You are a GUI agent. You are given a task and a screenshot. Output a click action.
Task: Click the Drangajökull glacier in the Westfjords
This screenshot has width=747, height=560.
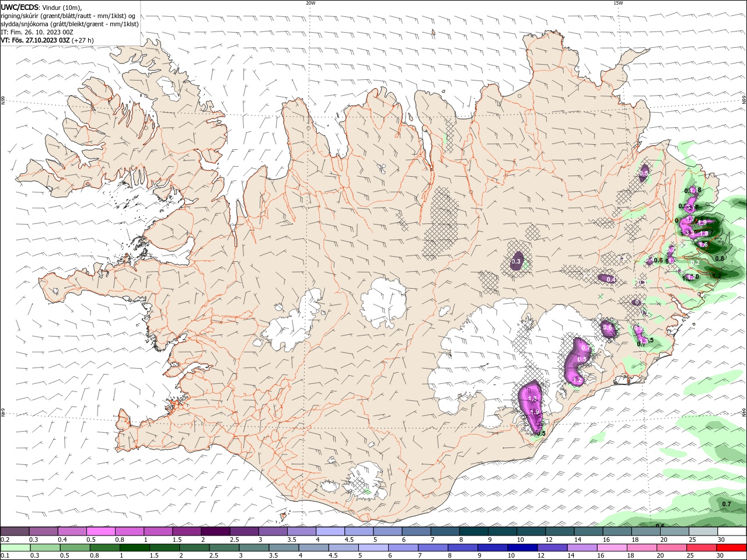(169, 87)
